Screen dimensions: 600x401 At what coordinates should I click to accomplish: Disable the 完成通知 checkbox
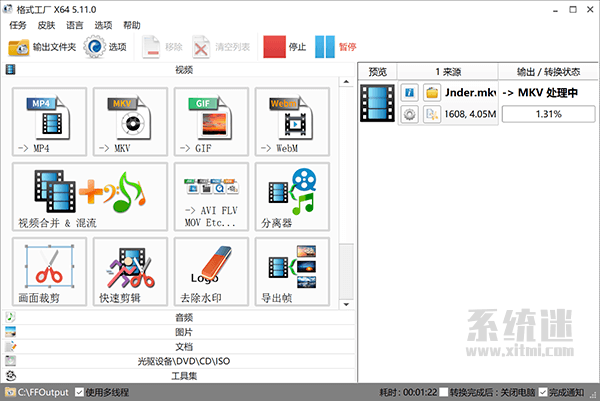tap(544, 393)
